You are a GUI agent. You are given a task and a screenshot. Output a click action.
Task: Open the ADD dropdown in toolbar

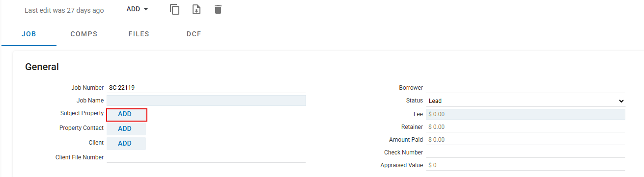tap(138, 9)
